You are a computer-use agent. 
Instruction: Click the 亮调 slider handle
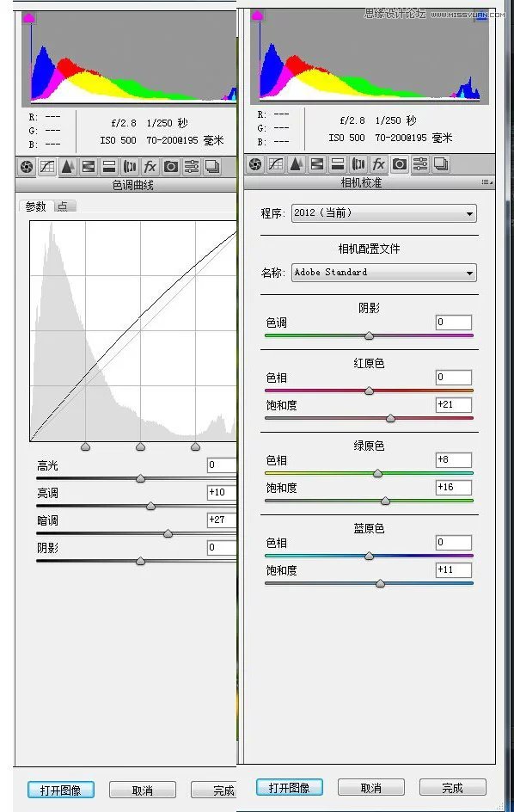click(x=150, y=507)
